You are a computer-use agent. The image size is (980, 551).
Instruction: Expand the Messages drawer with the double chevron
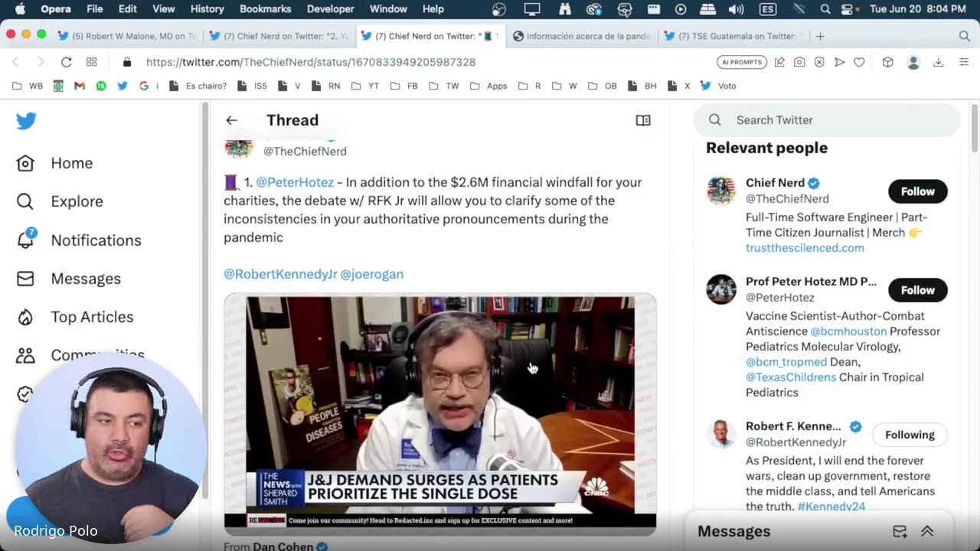point(927,531)
